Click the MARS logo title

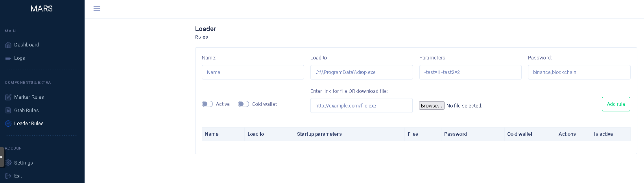point(42,9)
